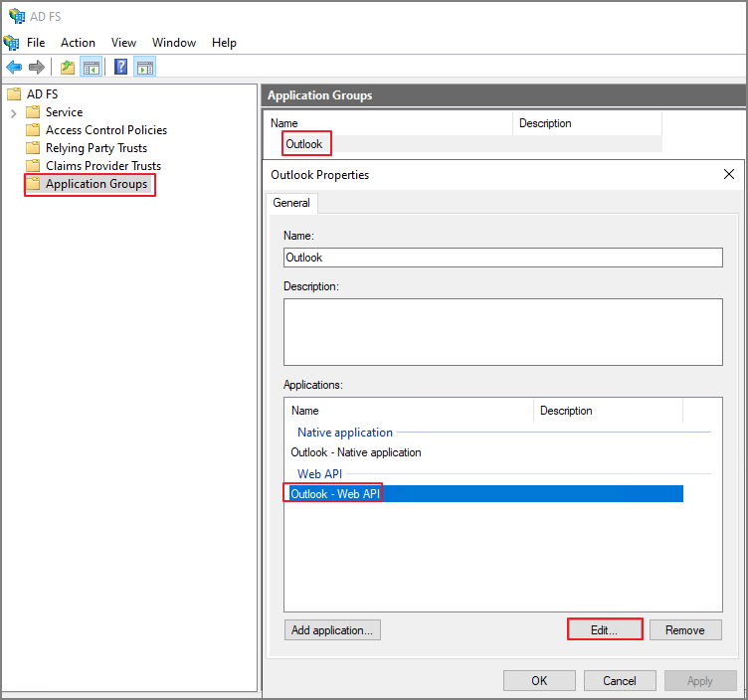Viewport: 748px width, 700px height.
Task: Click the Name field containing Outlook
Action: point(502,258)
